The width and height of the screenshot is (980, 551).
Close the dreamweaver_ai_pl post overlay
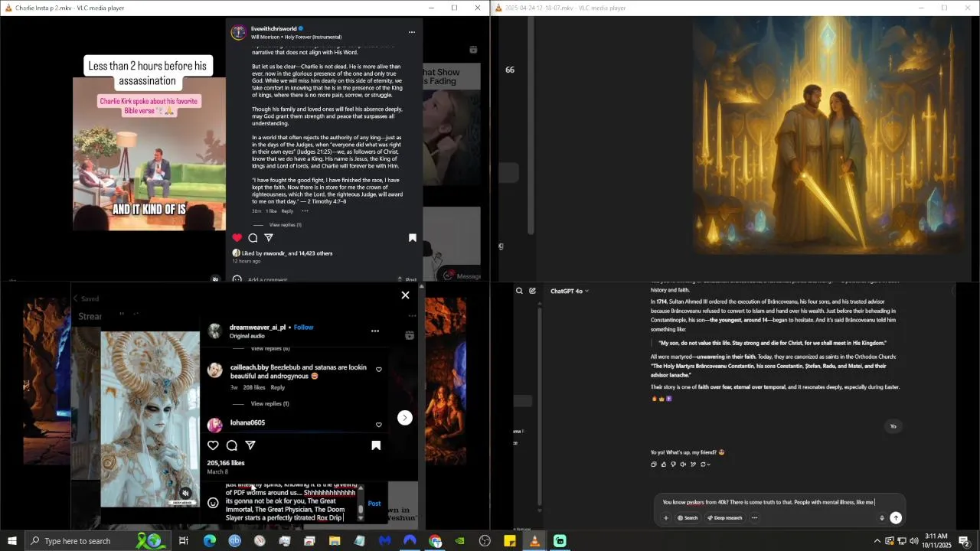[x=405, y=295]
